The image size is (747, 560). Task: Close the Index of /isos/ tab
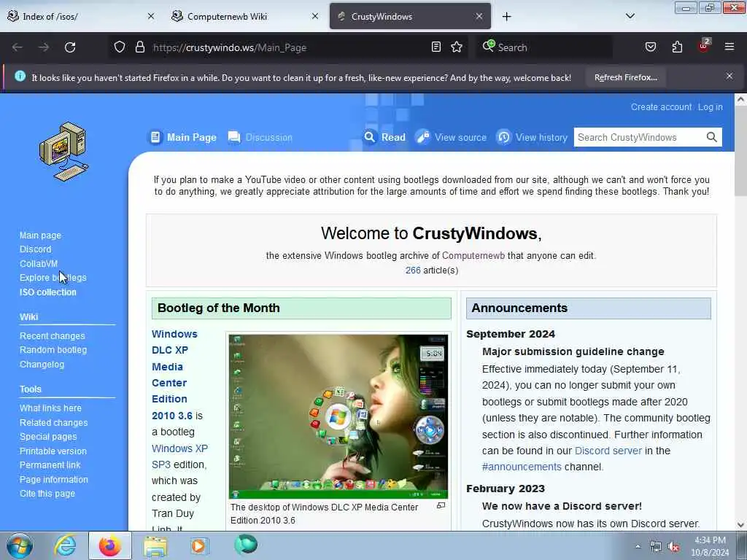pos(151,16)
